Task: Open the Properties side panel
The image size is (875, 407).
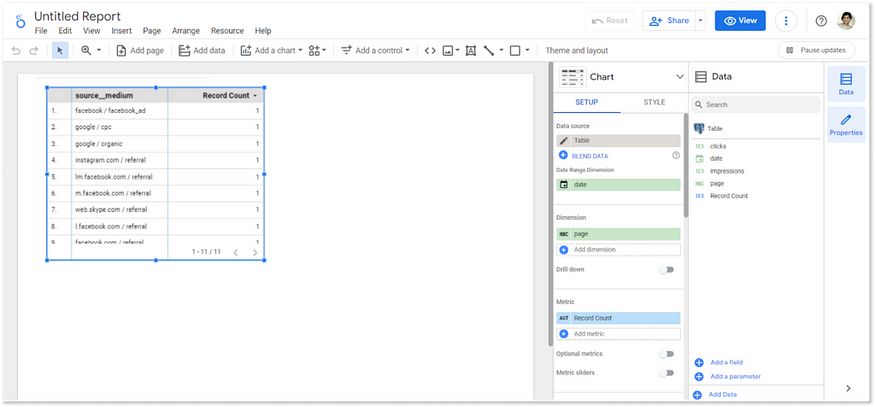Action: click(846, 125)
